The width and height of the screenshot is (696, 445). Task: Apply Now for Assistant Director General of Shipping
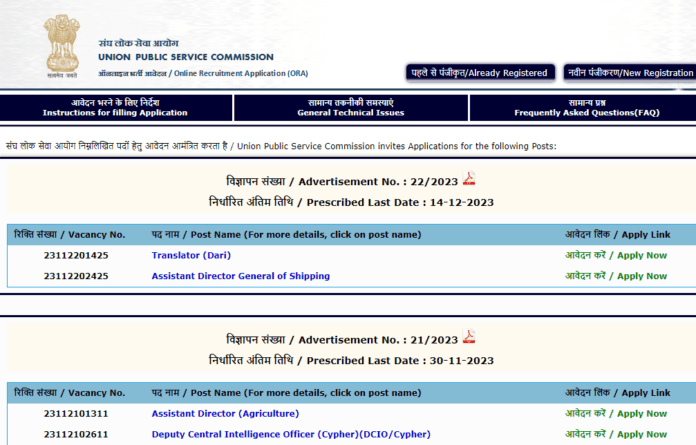coord(616,276)
